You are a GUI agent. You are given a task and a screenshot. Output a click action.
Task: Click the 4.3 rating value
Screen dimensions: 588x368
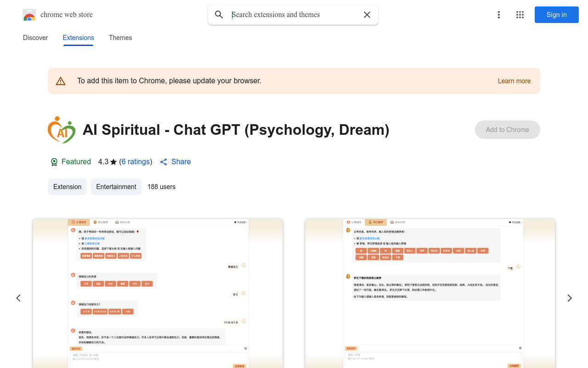coord(103,162)
